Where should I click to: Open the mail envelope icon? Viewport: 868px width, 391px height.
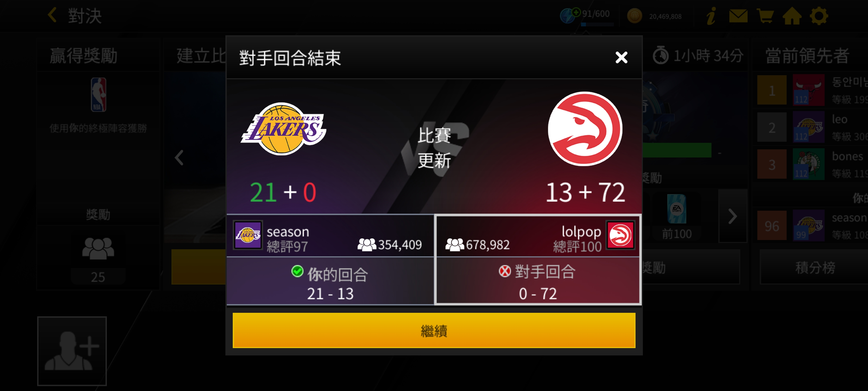click(x=738, y=16)
